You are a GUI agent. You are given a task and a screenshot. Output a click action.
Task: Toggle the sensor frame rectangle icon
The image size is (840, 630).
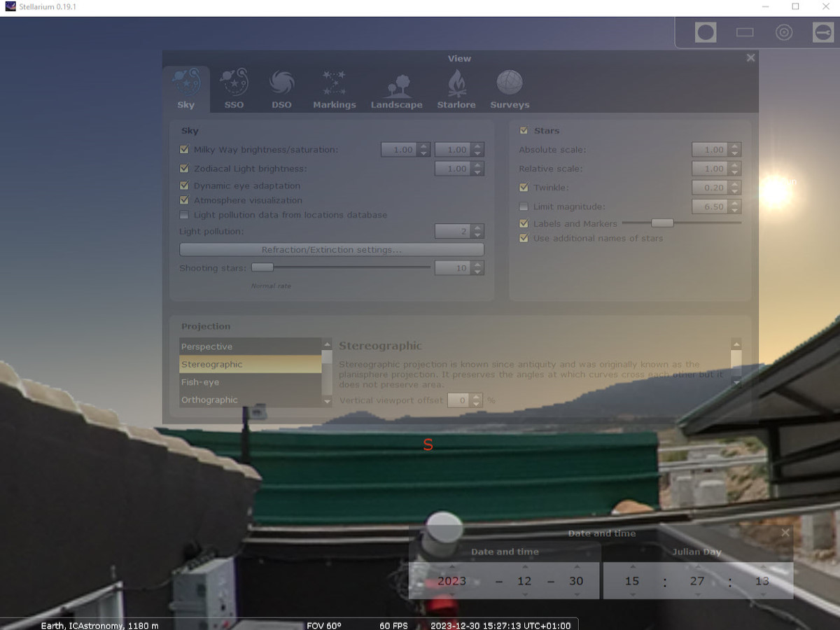coord(745,32)
